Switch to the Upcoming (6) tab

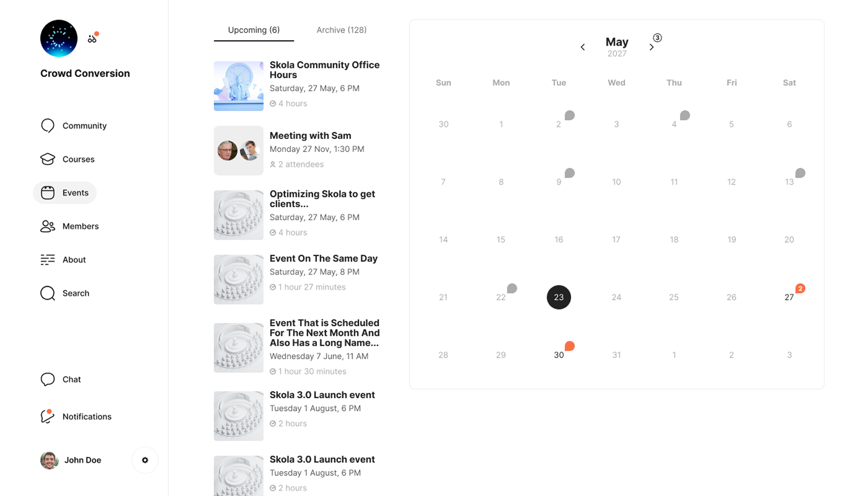[x=254, y=30]
